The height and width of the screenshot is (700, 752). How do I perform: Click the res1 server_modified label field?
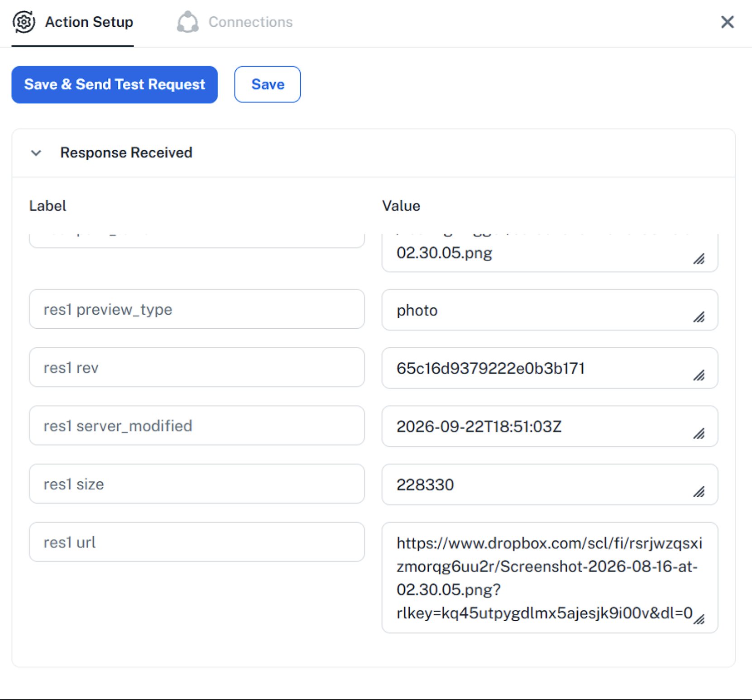197,426
